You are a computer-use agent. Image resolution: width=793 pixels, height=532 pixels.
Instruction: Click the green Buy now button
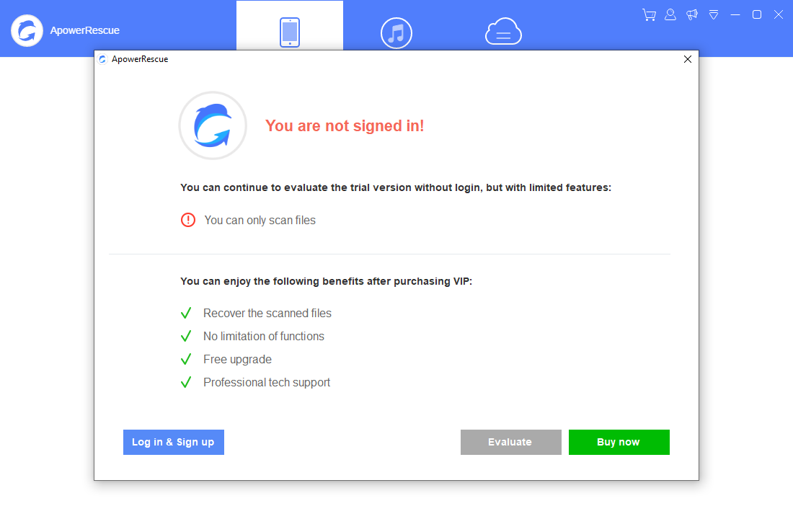pos(619,442)
